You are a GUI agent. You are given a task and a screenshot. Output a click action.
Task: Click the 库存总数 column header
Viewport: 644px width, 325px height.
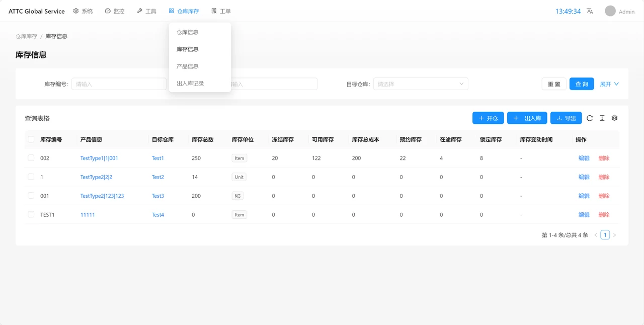pyautogui.click(x=203, y=139)
